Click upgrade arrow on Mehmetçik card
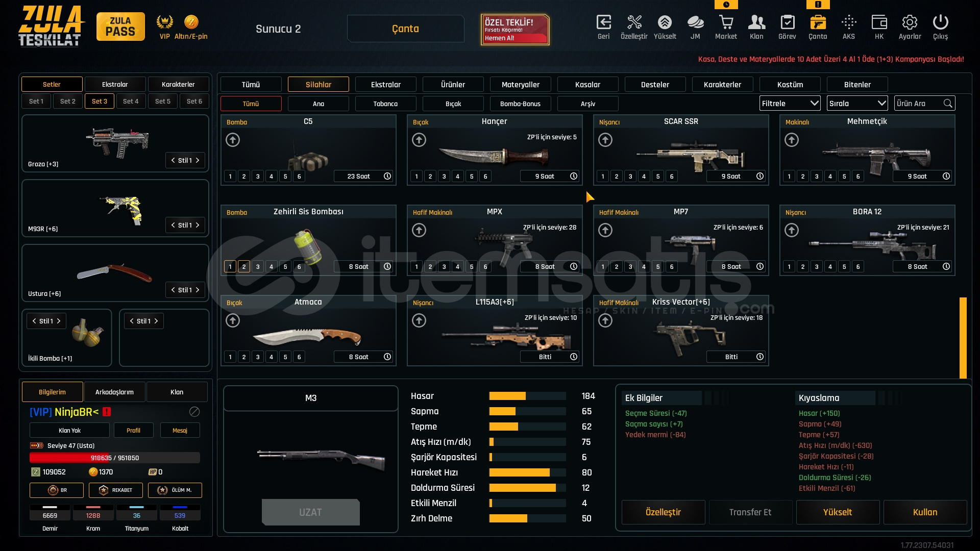Screen dimensions: 980x551 (x=792, y=140)
